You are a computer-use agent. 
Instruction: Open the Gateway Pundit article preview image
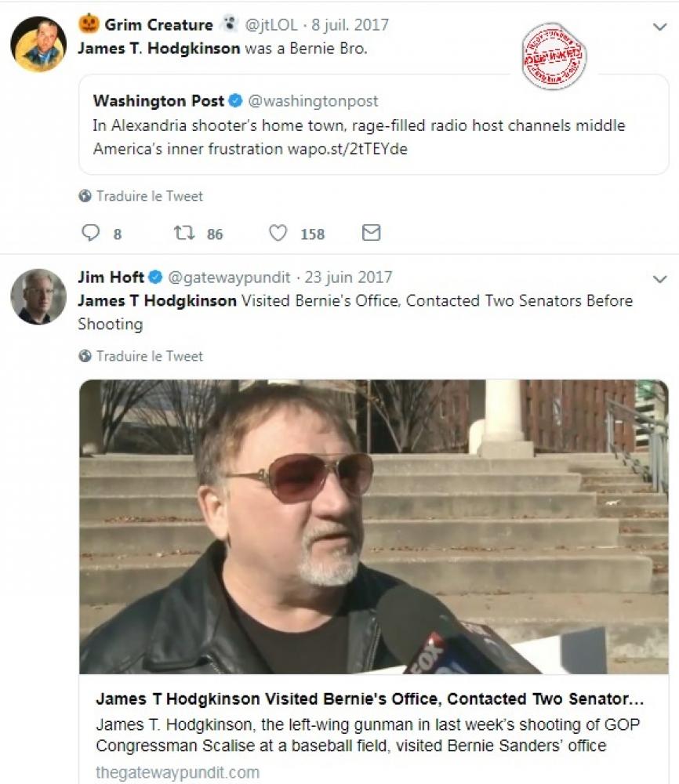point(373,527)
